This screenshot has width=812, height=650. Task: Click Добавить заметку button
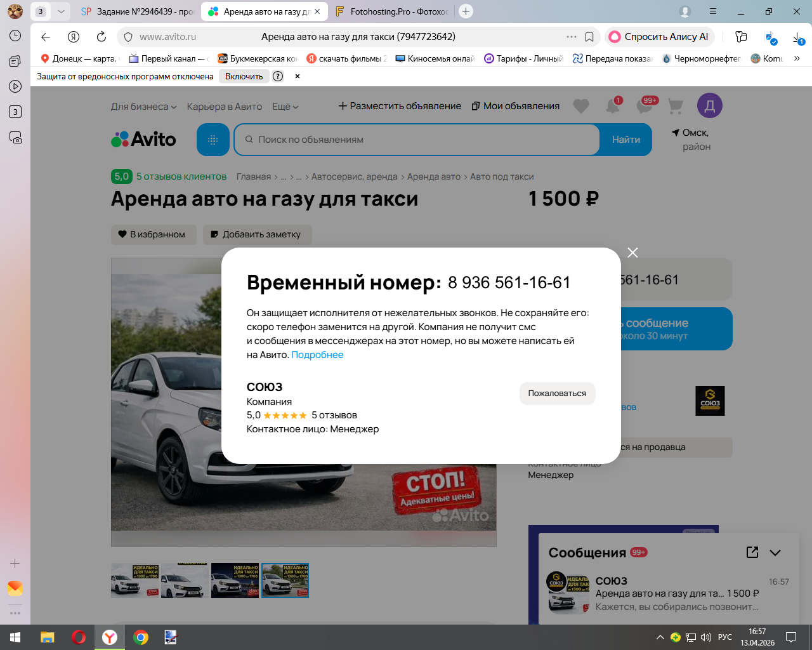pyautogui.click(x=257, y=234)
